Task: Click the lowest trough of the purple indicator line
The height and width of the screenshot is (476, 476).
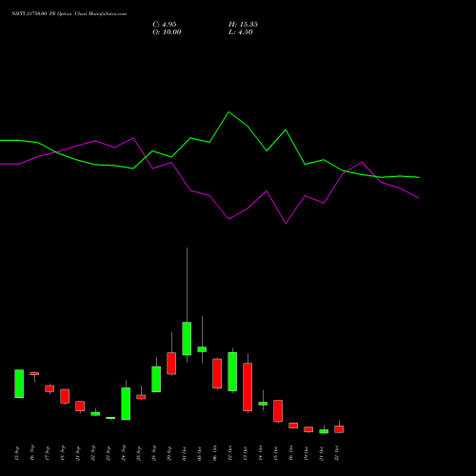Action: (x=286, y=224)
